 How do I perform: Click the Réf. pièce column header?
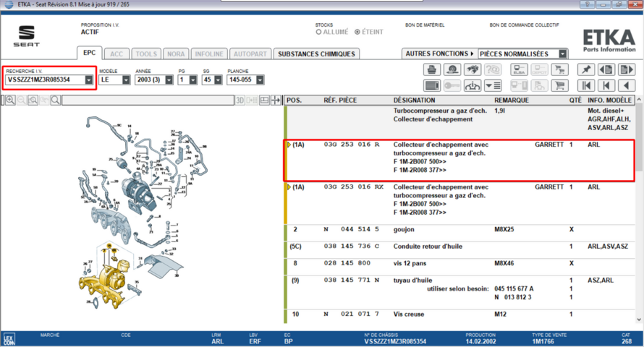click(x=340, y=100)
